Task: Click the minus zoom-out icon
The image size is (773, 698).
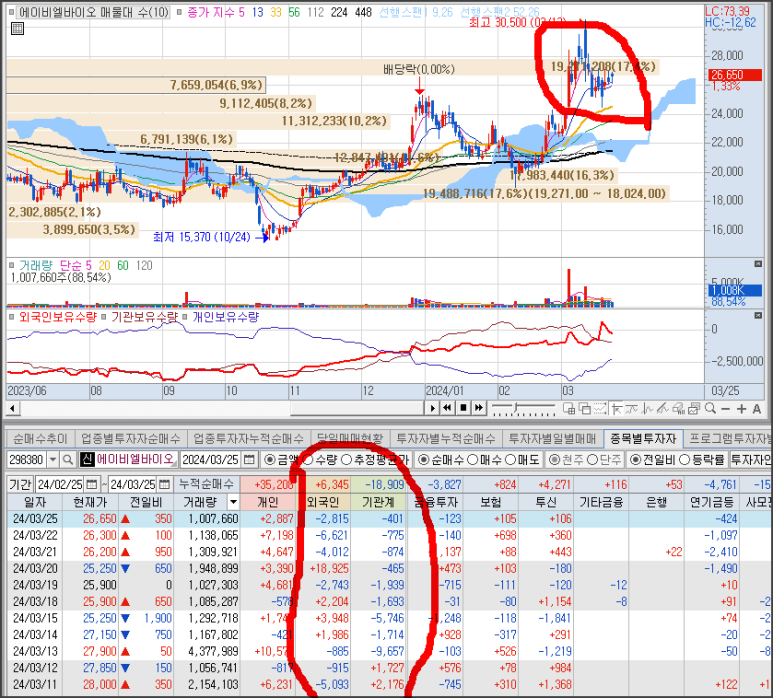Action: (x=726, y=409)
